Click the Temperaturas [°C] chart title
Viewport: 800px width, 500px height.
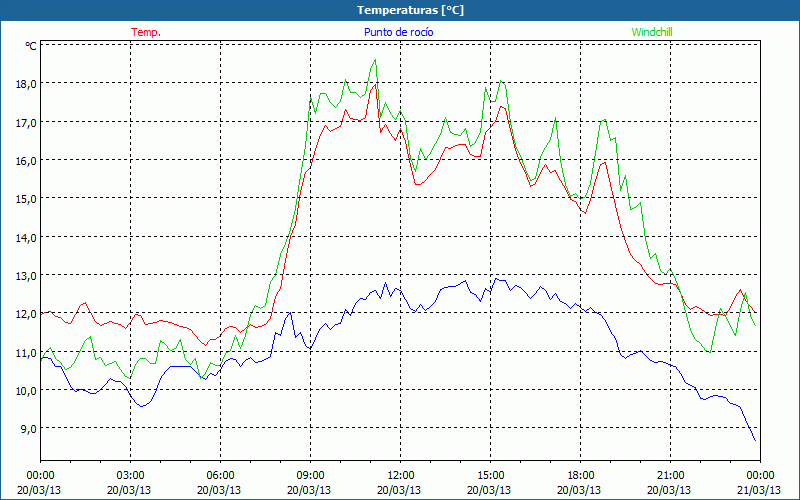410,10
